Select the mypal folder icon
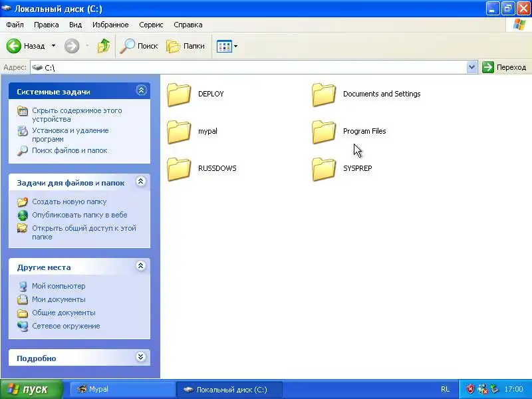The width and height of the screenshot is (532, 399). [x=179, y=132]
